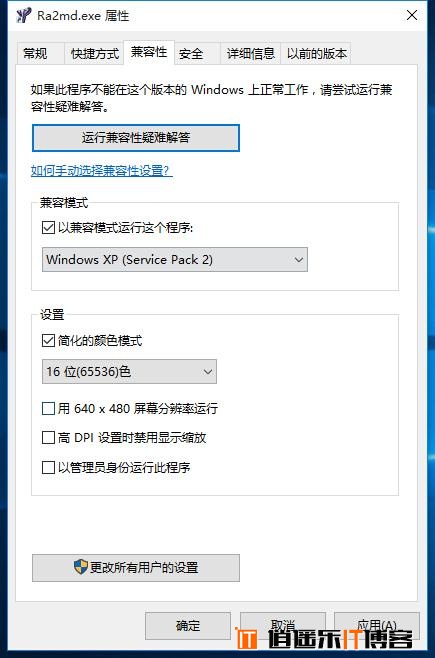Open 如何手动选择兼容性设置? link
This screenshot has width=435, height=658.
pyautogui.click(x=102, y=170)
